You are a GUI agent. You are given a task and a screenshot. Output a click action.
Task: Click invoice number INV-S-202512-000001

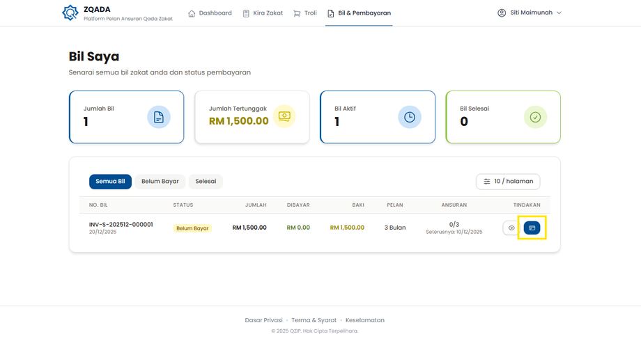(x=121, y=225)
